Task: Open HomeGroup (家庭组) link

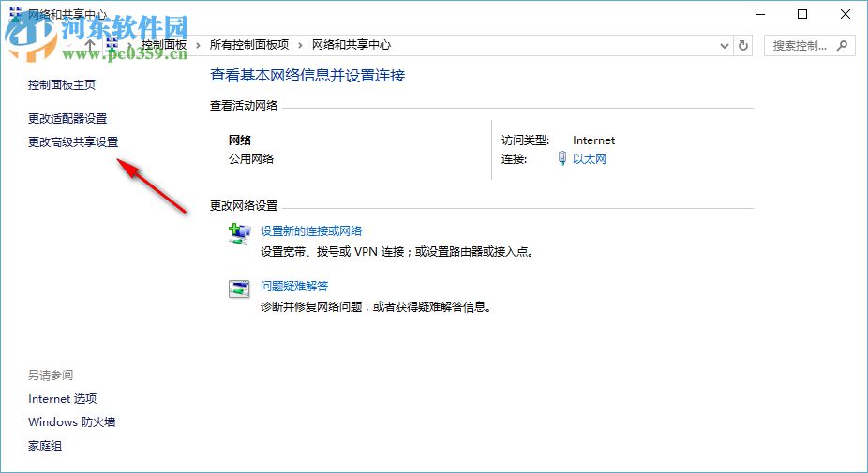Action: pos(45,445)
